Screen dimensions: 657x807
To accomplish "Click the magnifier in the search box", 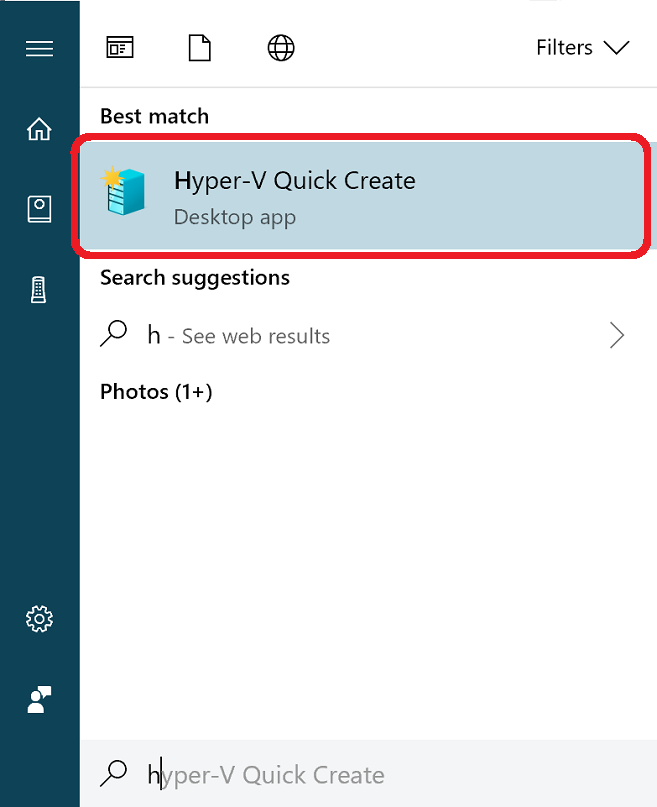I will point(114,773).
